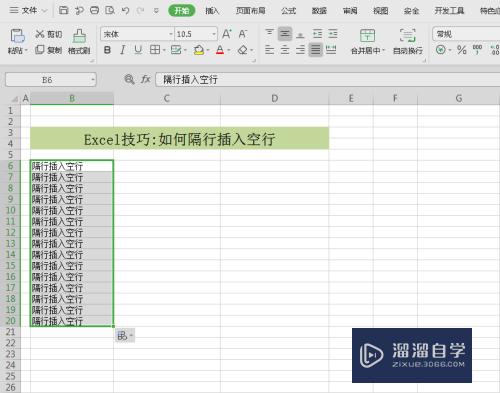Increase font size with A+ icon
The height and width of the screenshot is (393, 500).
(x=227, y=34)
